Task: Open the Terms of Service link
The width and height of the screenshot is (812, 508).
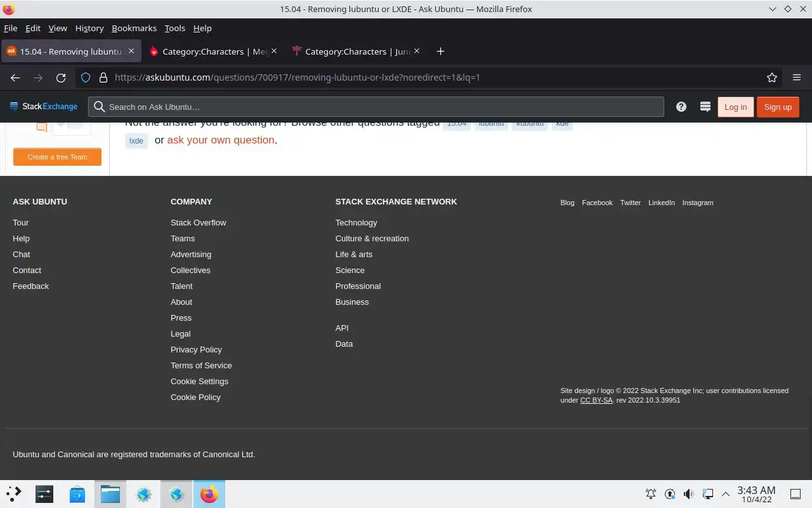Action: pyautogui.click(x=201, y=365)
